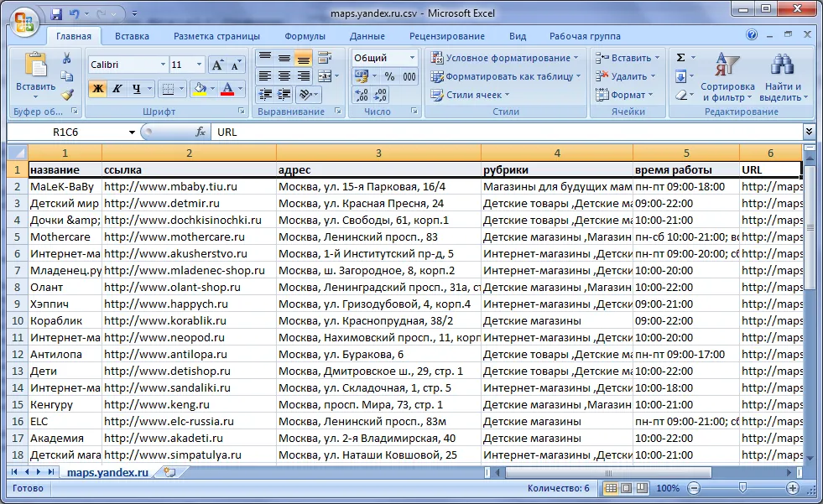Select the maps.yandex.ru sheet tab
This screenshot has height=504, width=823.
coord(107,472)
